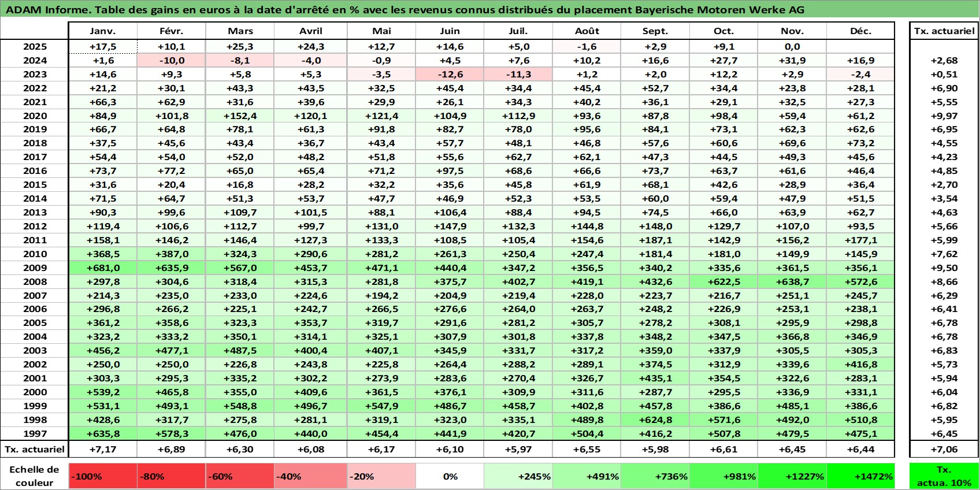This screenshot has height=490, width=980.
Task: Click the -11,3 cell for Juil. 2023
Action: tap(518, 75)
